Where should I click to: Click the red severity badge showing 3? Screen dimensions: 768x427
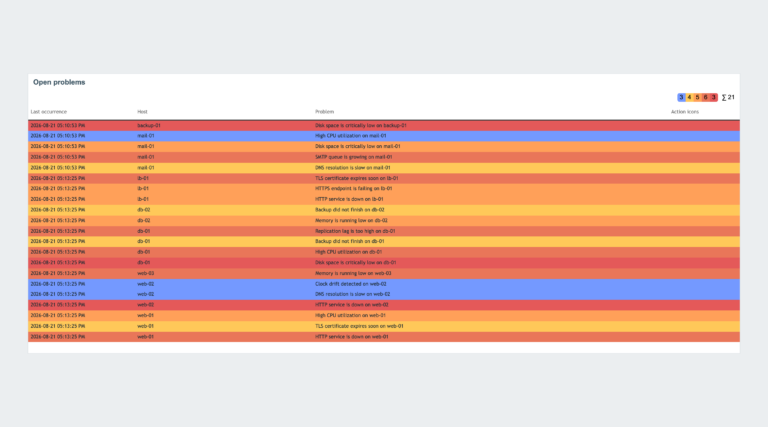coord(714,97)
